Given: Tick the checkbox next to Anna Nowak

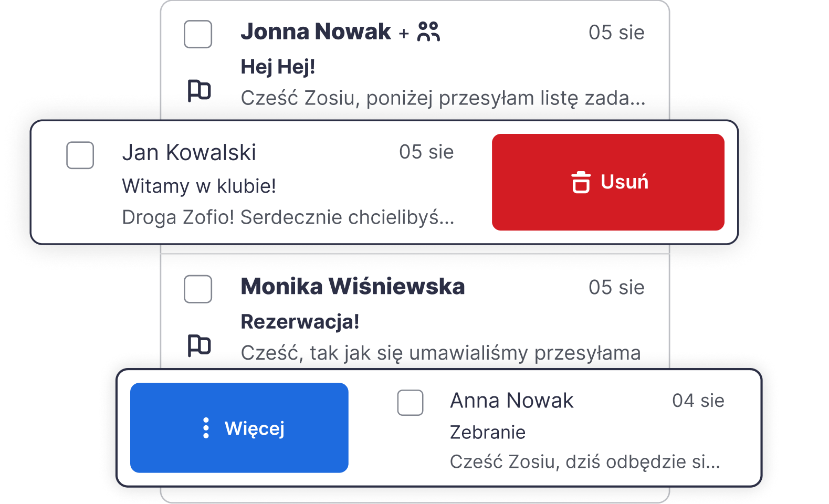Looking at the screenshot, I should [x=411, y=403].
